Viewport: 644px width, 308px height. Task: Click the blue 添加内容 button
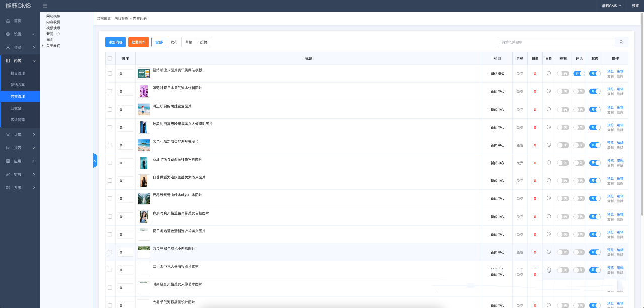(115, 42)
